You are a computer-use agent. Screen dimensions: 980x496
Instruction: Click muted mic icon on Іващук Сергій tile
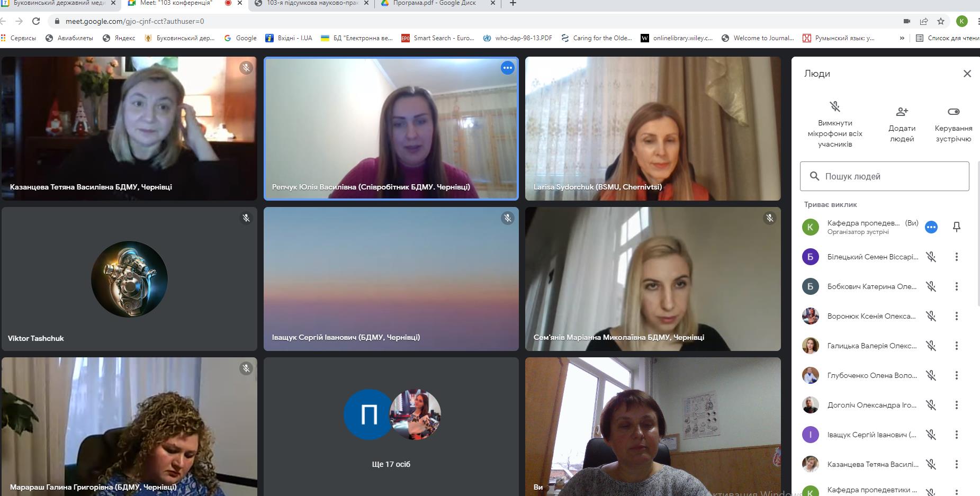point(508,218)
